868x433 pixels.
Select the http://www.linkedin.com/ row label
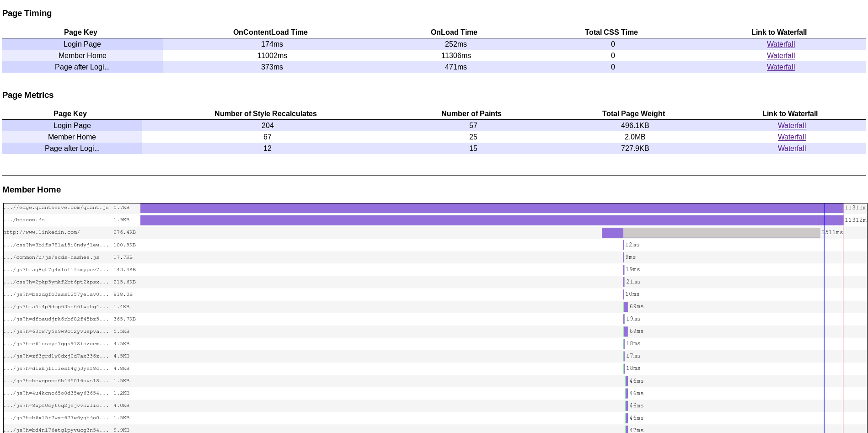(x=42, y=232)
